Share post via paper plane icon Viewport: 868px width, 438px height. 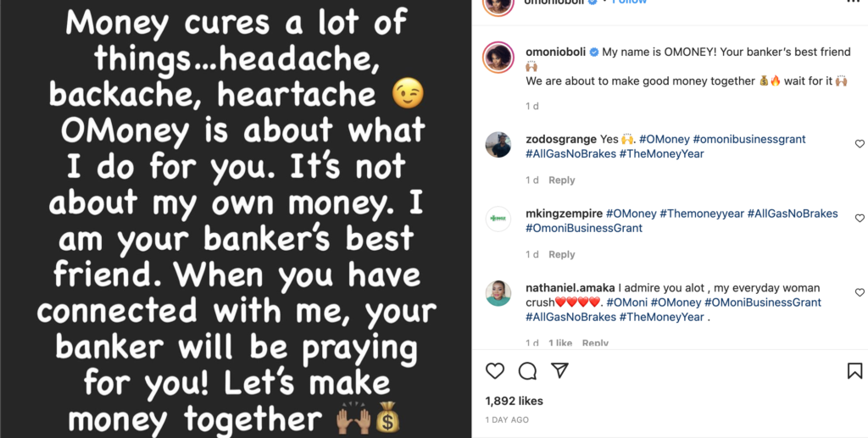[x=559, y=371]
